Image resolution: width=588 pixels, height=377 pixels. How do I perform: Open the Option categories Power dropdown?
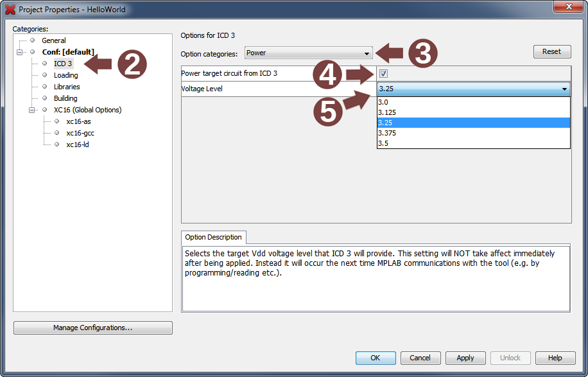[309, 53]
